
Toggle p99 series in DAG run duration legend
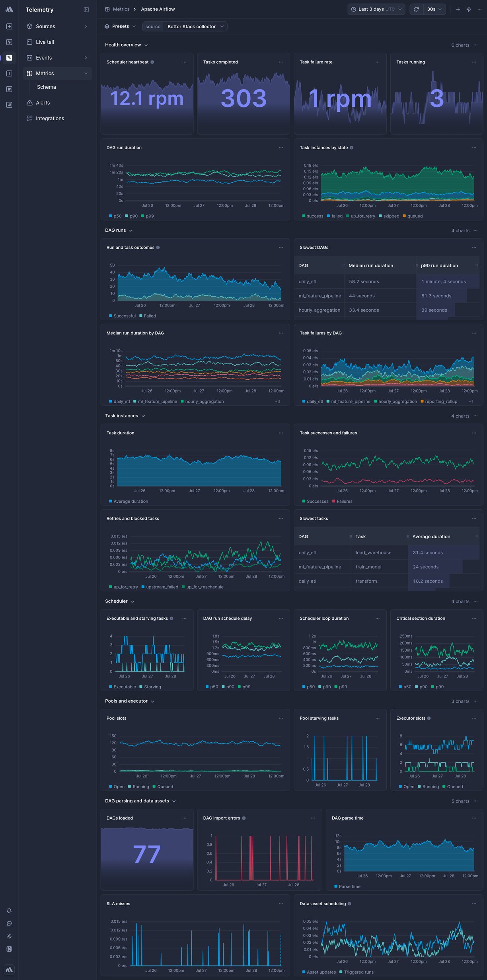[x=147, y=216]
